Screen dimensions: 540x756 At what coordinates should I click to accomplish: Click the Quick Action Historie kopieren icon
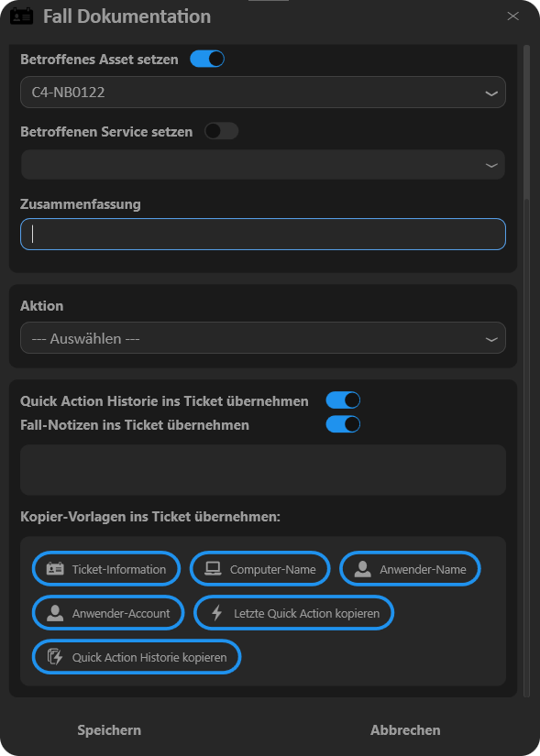pyautogui.click(x=55, y=657)
